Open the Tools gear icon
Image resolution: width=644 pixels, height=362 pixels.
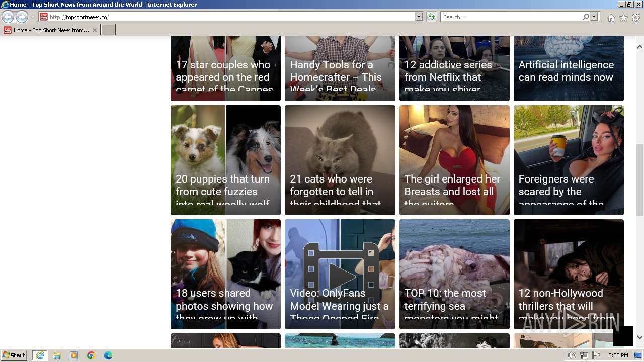(636, 18)
